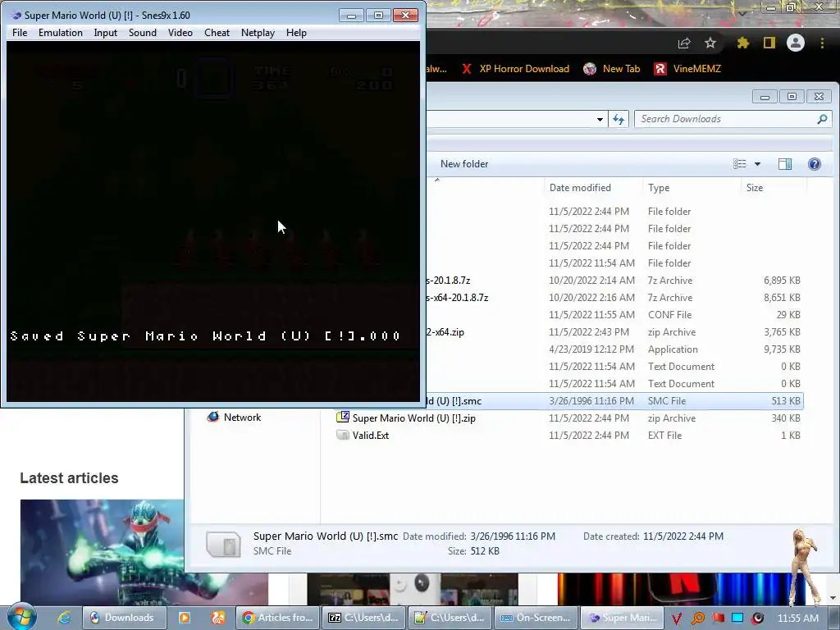Open the VineMEMZ bookmark

pyautogui.click(x=687, y=69)
